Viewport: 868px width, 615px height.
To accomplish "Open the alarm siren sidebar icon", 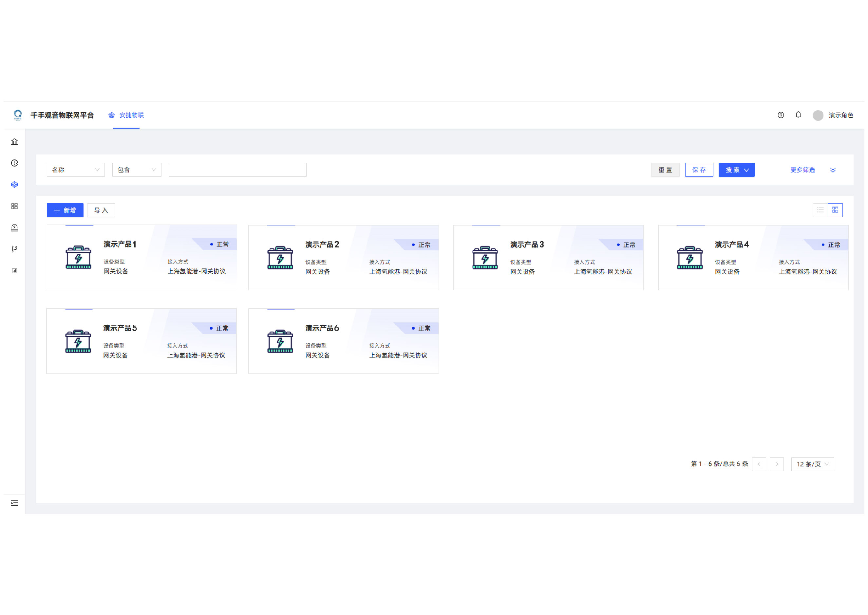I will coord(14,227).
